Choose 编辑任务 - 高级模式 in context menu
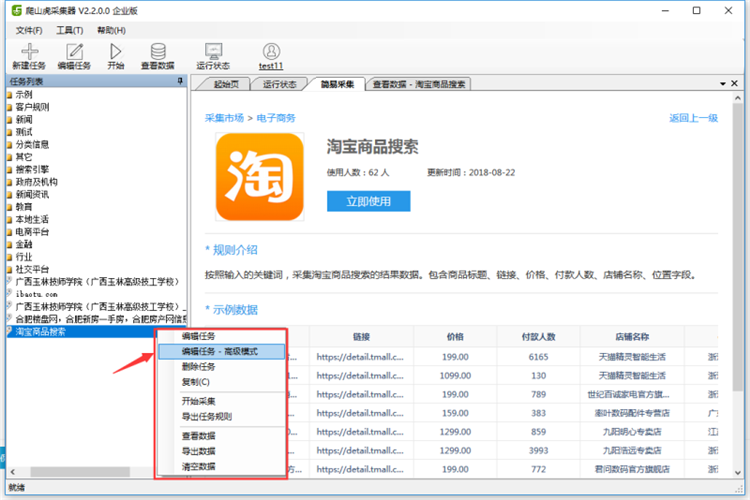The image size is (750, 500). (222, 351)
